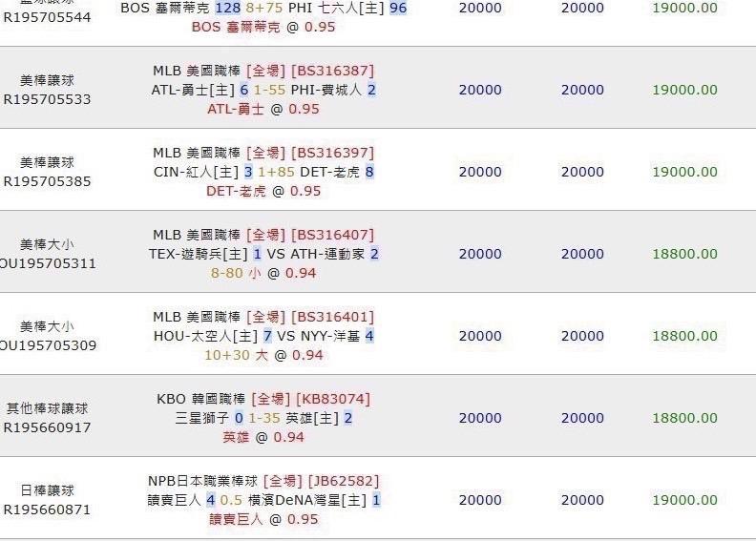Open game code [JB62582]

coord(344,481)
